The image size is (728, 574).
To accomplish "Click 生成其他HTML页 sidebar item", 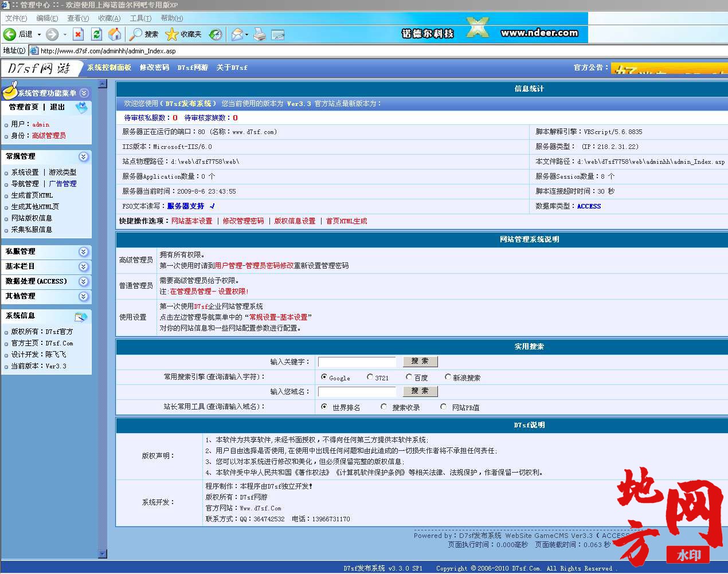I will pos(35,206).
